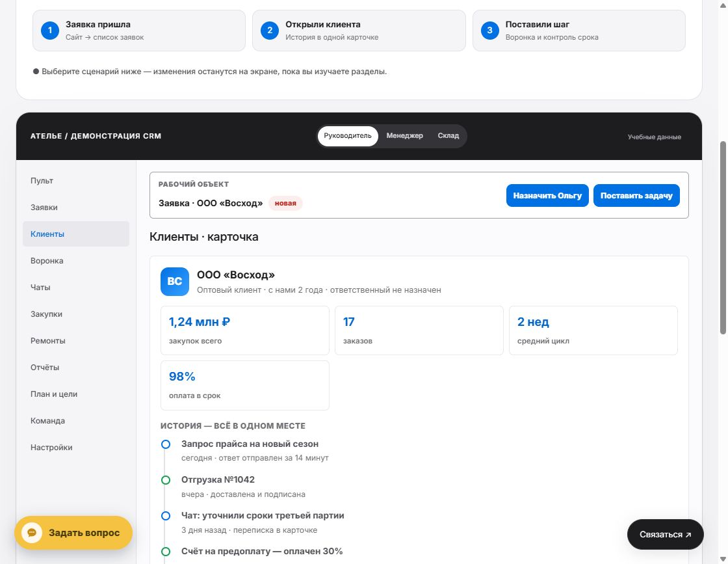728x564 pixels.
Task: Go to the Клиенты section
Action: (76, 234)
